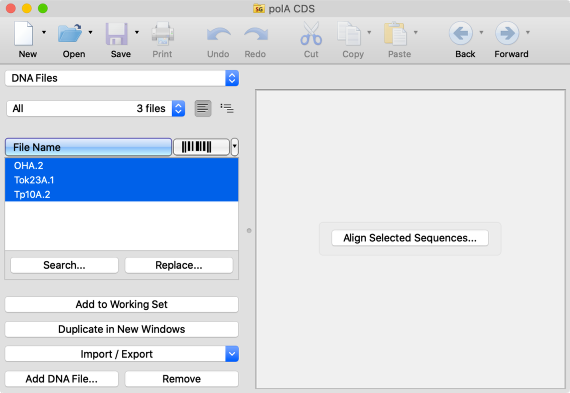Click the panel splitter handle dot
570x393 pixels.
tap(249, 230)
